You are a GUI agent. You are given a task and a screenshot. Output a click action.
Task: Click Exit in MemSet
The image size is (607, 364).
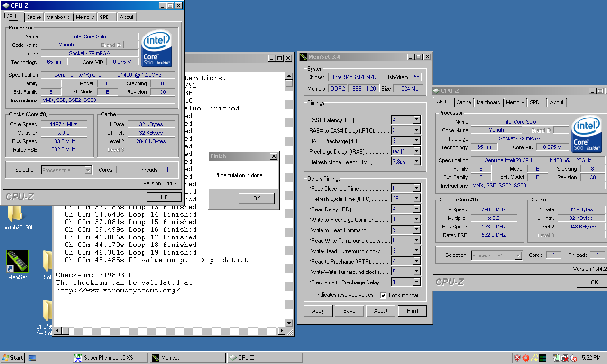pyautogui.click(x=413, y=311)
